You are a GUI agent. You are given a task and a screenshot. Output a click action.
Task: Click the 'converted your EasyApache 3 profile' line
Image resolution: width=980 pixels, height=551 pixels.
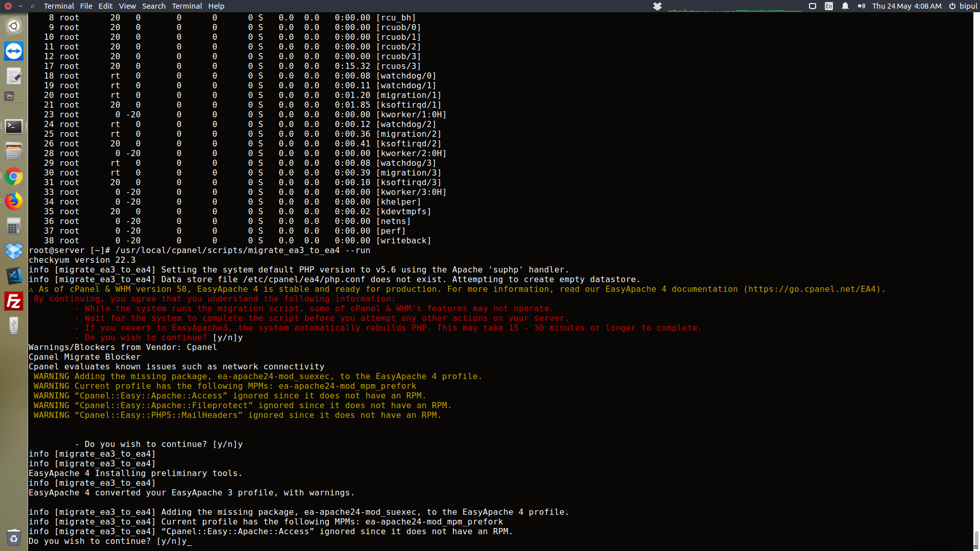192,493
